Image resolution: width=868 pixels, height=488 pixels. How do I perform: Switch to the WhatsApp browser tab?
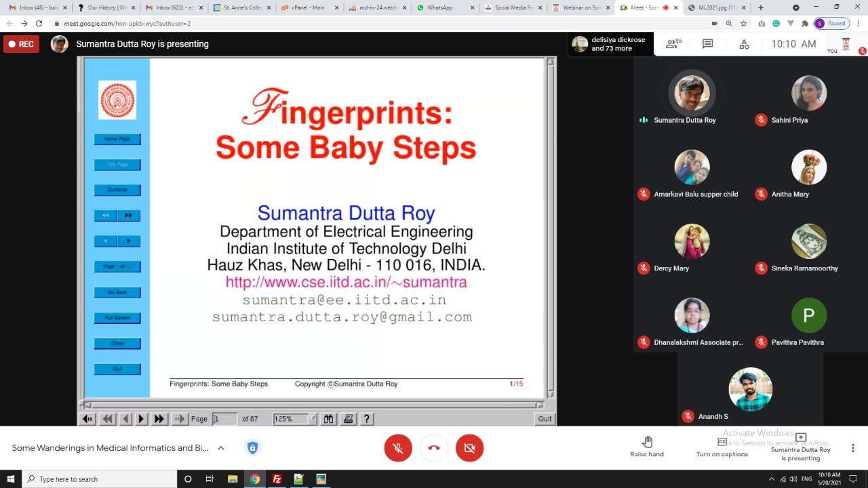pyautogui.click(x=445, y=7)
